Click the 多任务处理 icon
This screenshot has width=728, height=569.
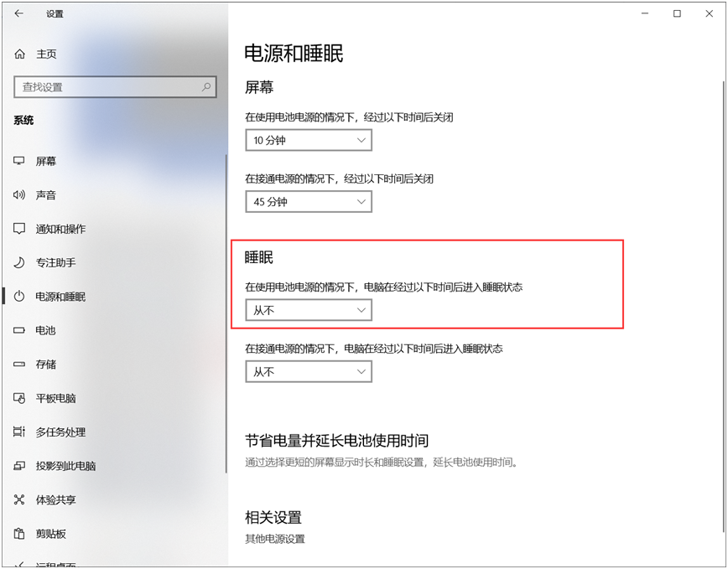tap(19, 432)
